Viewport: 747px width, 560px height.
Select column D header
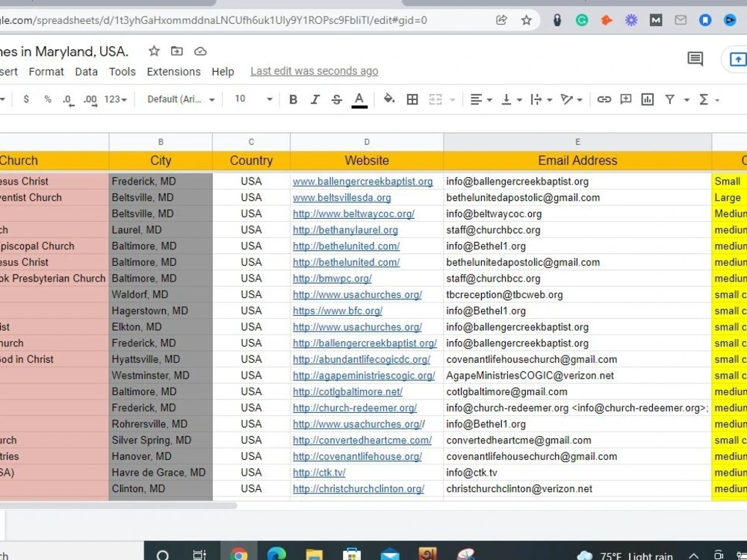pyautogui.click(x=367, y=142)
